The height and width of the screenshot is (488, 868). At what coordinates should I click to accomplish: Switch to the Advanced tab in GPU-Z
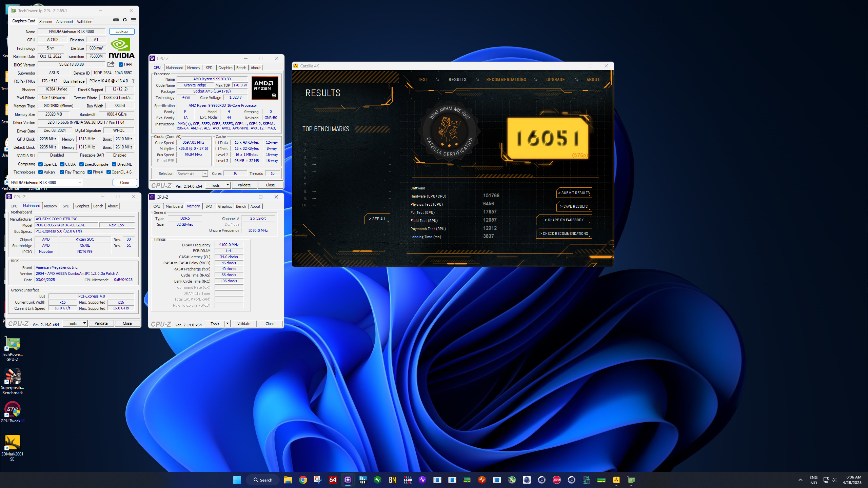64,21
